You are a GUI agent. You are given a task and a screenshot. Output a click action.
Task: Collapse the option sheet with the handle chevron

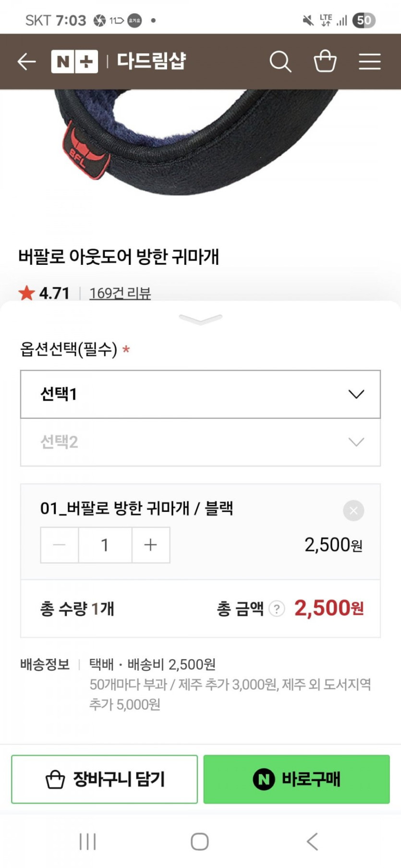pyautogui.click(x=200, y=319)
